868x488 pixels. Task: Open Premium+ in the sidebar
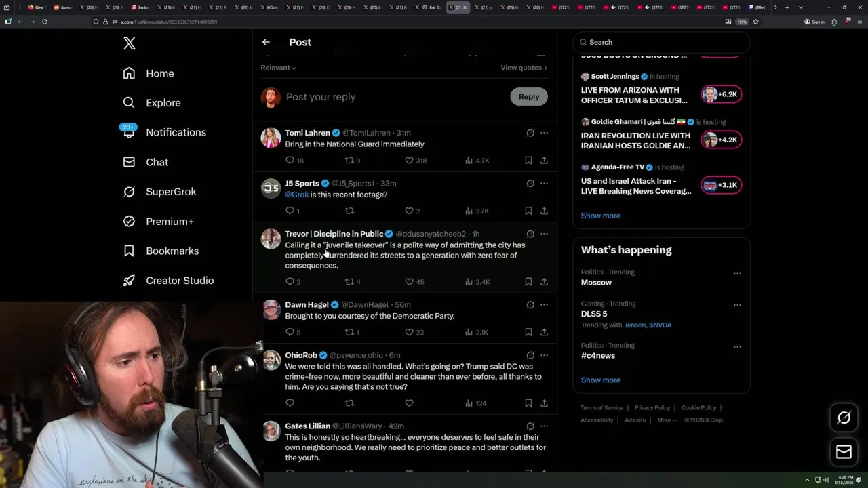tap(158, 221)
